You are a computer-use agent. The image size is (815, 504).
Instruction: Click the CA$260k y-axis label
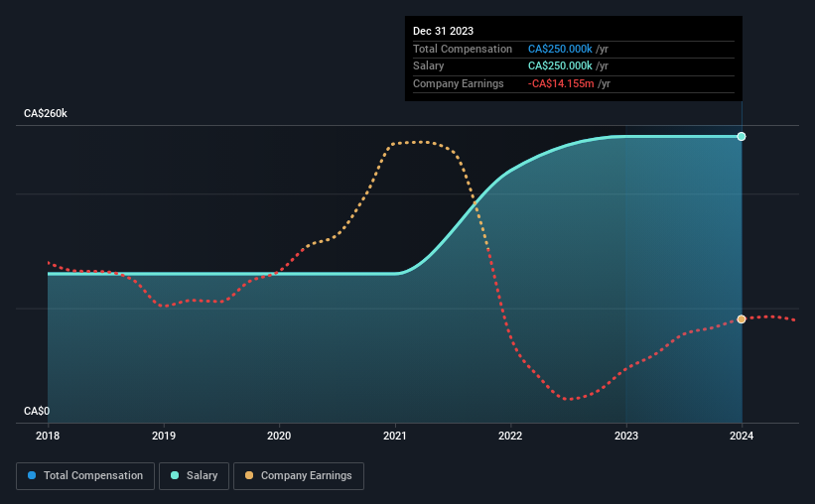(x=46, y=114)
